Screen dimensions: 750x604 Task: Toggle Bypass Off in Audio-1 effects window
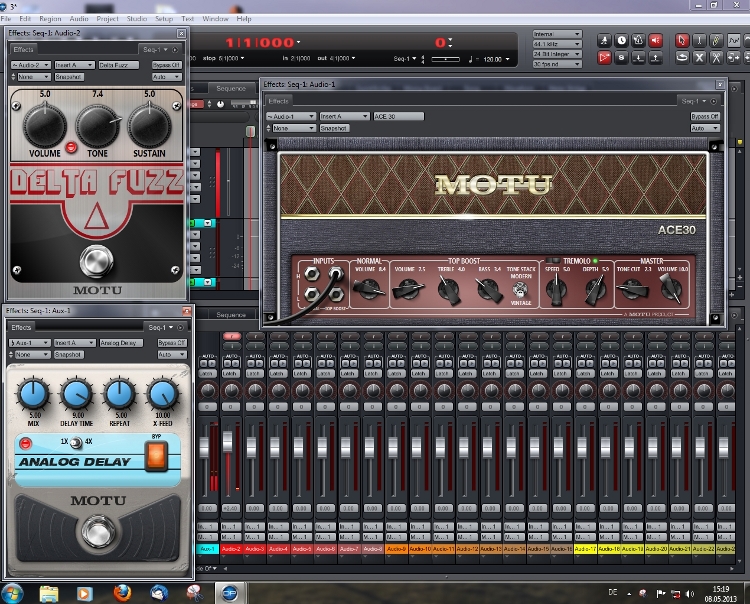(x=705, y=116)
